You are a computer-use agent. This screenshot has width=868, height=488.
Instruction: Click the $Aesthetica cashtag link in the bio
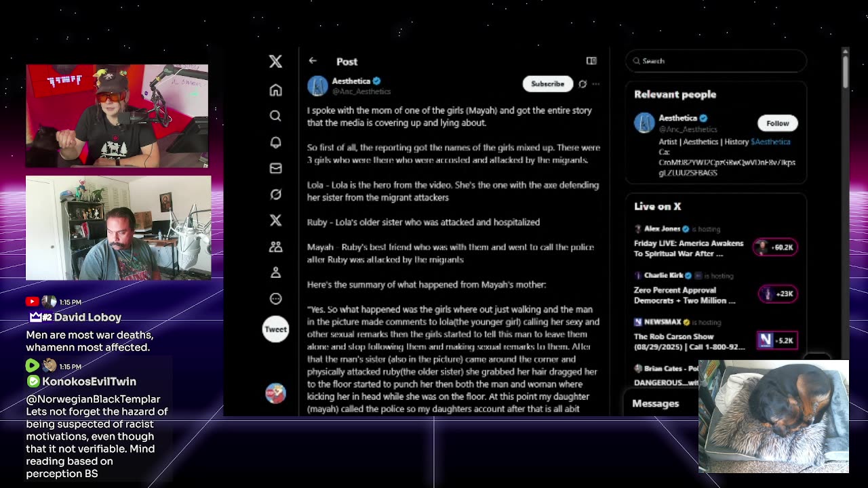pos(770,142)
